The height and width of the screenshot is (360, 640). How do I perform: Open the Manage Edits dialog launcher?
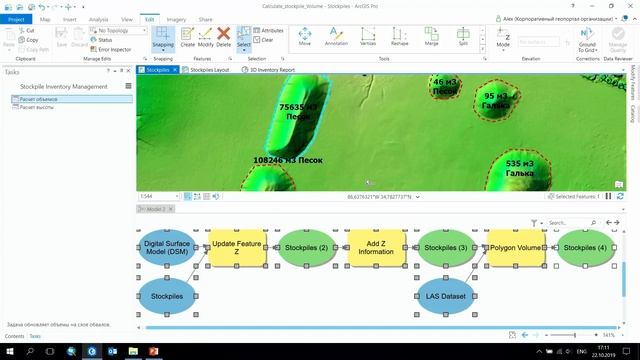[x=145, y=59]
